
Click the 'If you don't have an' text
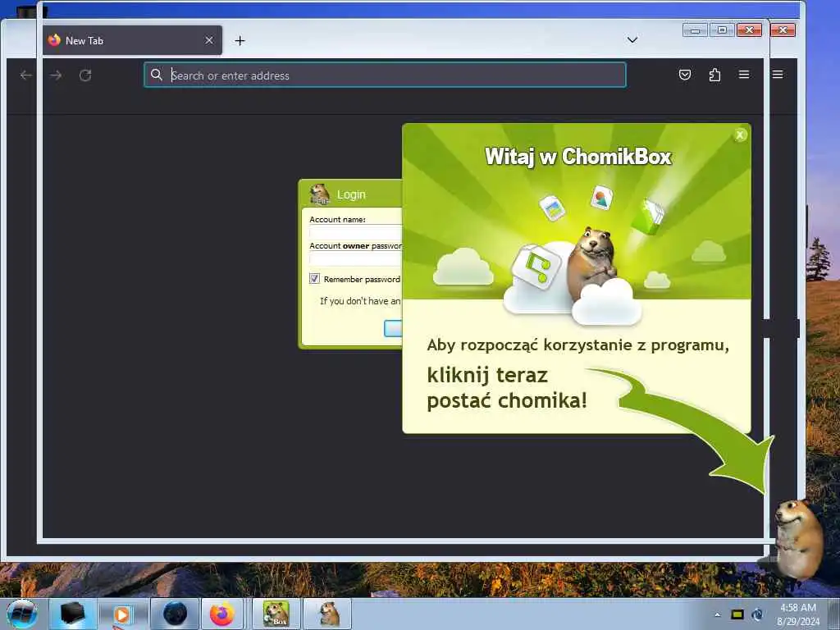[x=360, y=300]
